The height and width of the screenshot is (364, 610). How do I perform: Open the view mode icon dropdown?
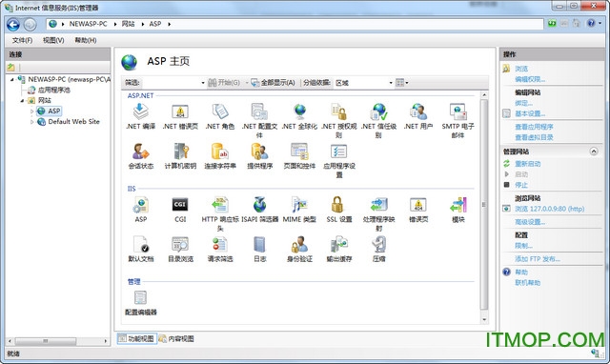[x=402, y=83]
